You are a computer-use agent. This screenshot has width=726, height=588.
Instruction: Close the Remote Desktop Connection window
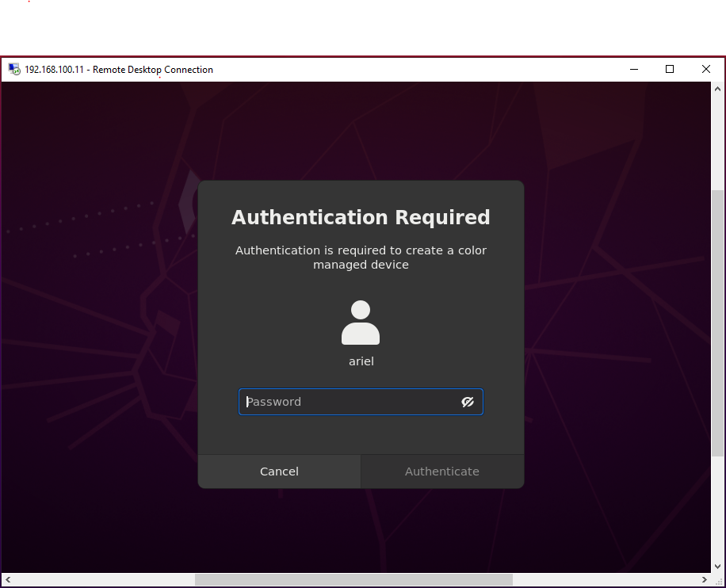pyautogui.click(x=705, y=70)
